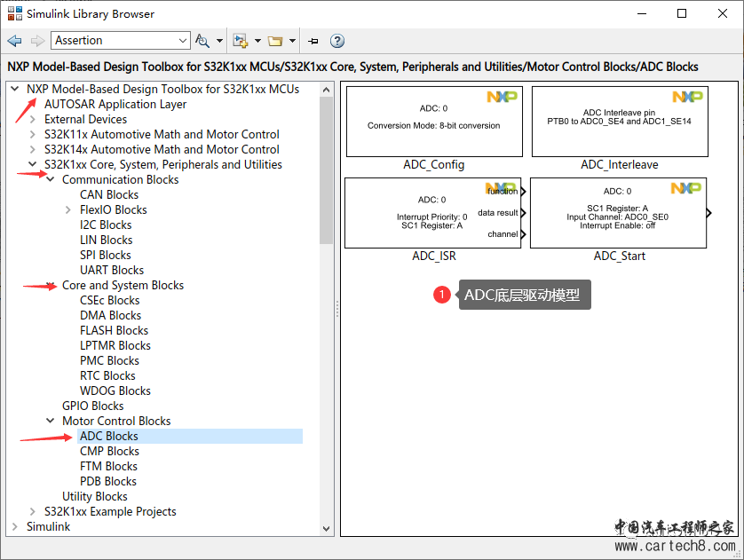
Task: Click the stay-on-top pin icon
Action: pyautogui.click(x=313, y=41)
